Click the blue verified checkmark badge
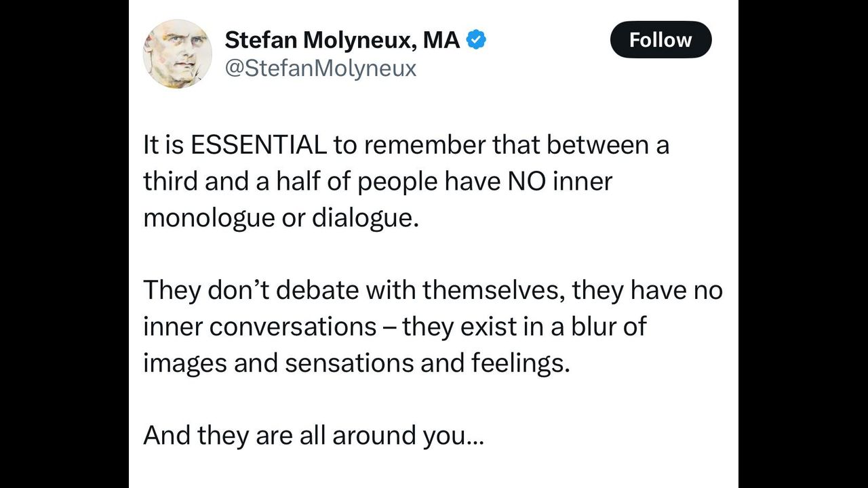Viewport: 868px width, 488px height. [477, 40]
